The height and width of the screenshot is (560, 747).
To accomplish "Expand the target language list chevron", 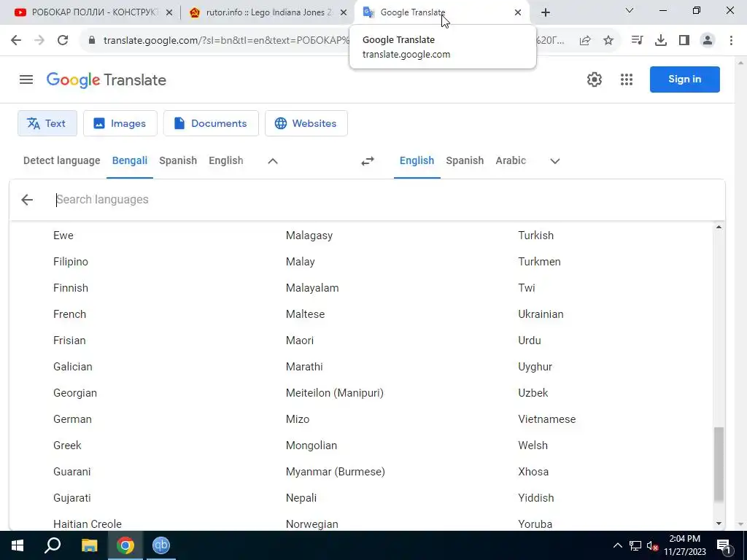I will (554, 161).
